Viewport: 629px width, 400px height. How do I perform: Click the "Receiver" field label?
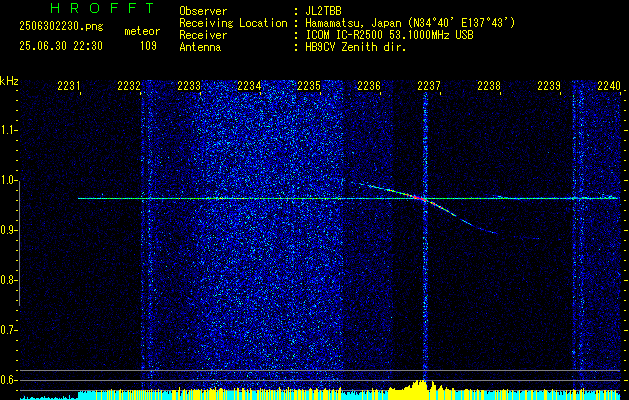203,35
